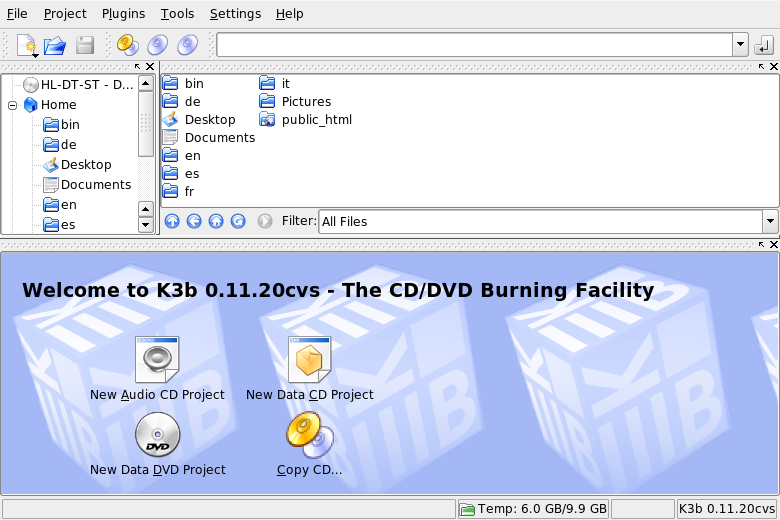Click the bottom scroll down arrow in tree panel
Image resolution: width=780 pixels, height=520 pixels.
(145, 225)
